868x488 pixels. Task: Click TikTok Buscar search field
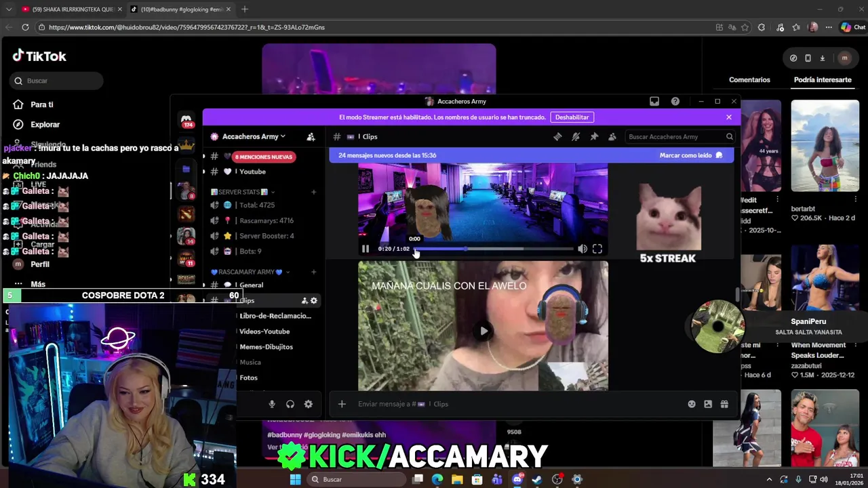pos(56,81)
